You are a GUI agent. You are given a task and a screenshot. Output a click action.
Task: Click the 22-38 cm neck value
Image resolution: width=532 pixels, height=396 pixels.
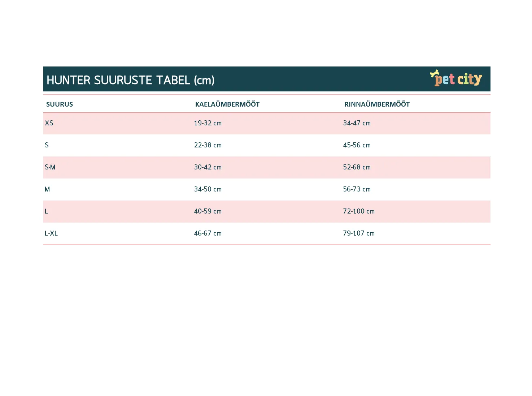tap(208, 145)
